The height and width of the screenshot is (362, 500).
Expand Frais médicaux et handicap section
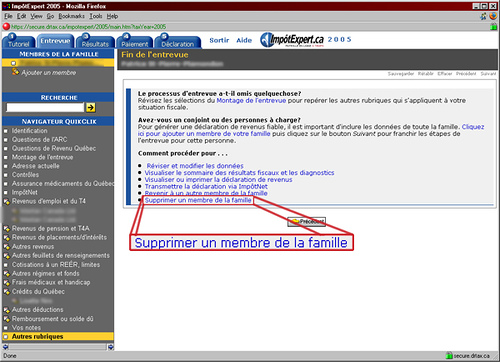coord(6,282)
